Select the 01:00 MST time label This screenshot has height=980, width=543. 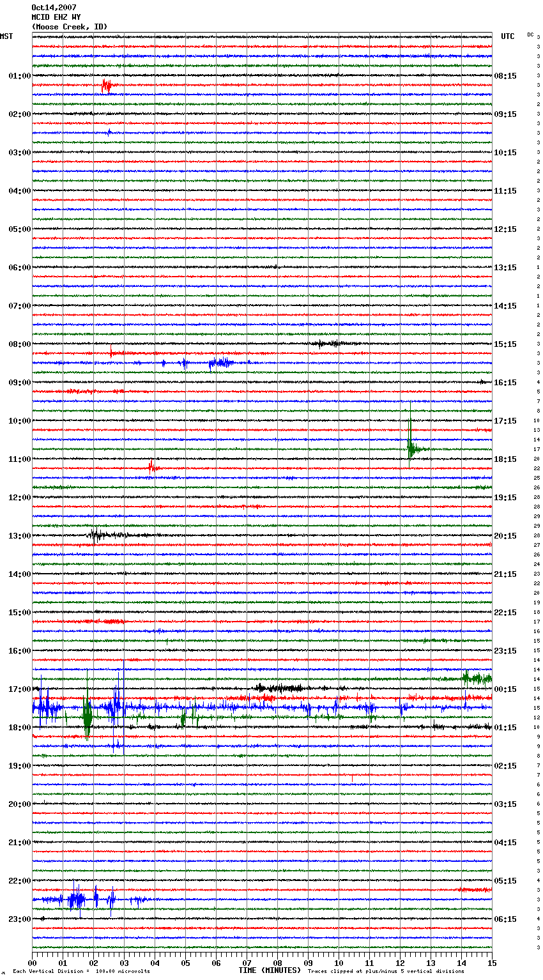(x=20, y=76)
